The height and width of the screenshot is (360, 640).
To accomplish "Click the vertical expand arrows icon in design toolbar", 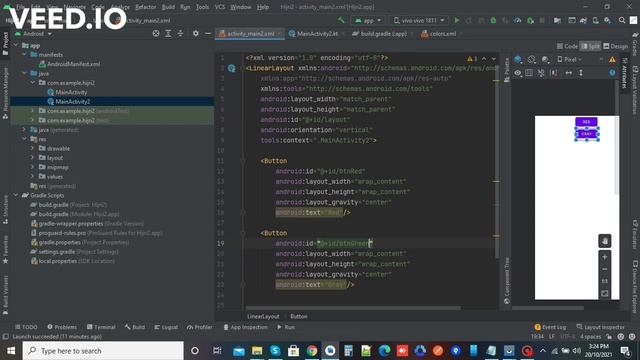I will tap(581, 73).
